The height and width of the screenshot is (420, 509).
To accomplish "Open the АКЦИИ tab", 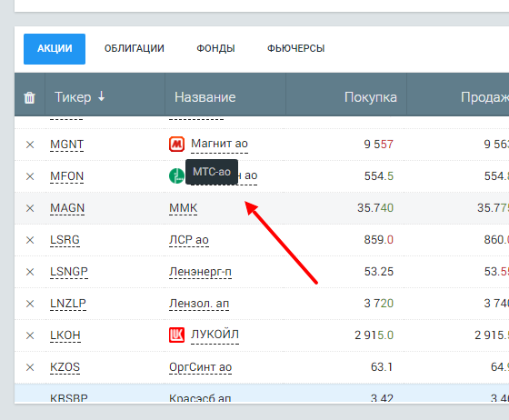I will point(55,49).
